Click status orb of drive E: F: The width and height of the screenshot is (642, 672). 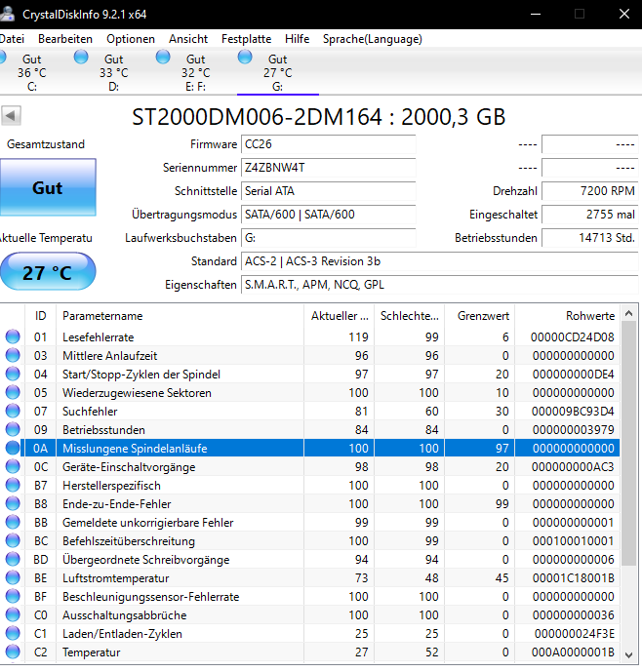(163, 57)
